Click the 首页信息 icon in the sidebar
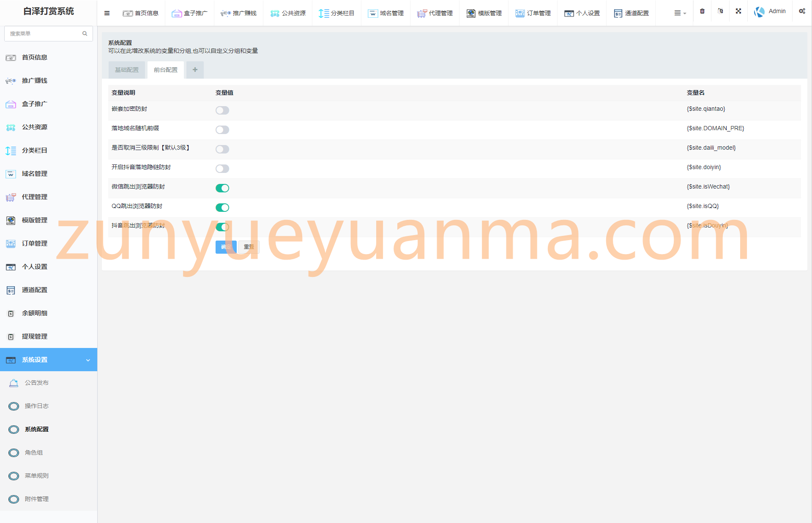Screen dimensions: 812x523 [x=11, y=58]
